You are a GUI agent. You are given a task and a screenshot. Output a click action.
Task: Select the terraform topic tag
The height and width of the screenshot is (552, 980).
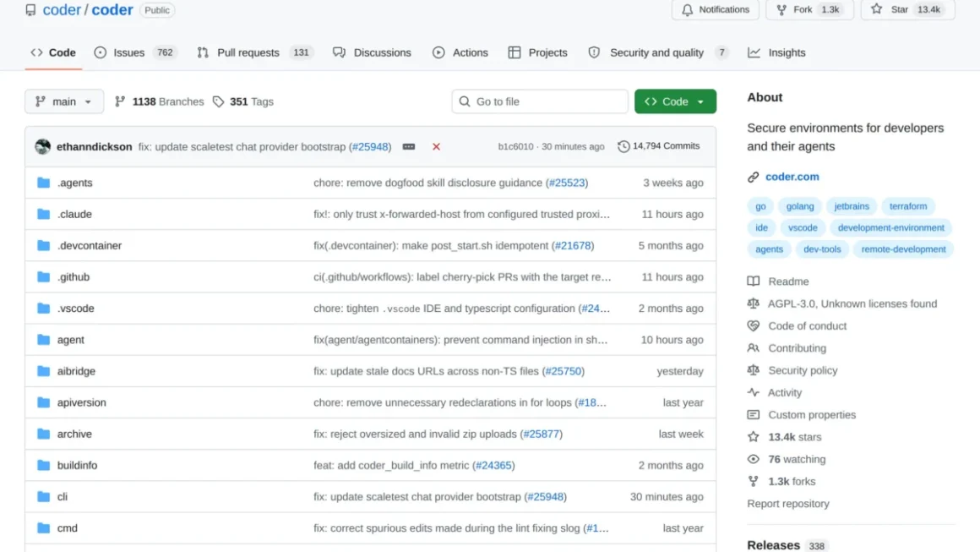point(908,206)
